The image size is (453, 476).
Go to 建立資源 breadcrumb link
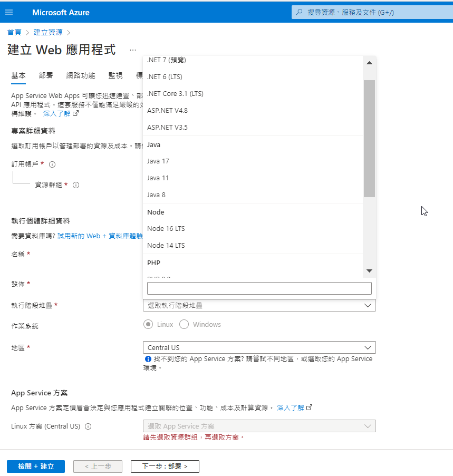[48, 32]
